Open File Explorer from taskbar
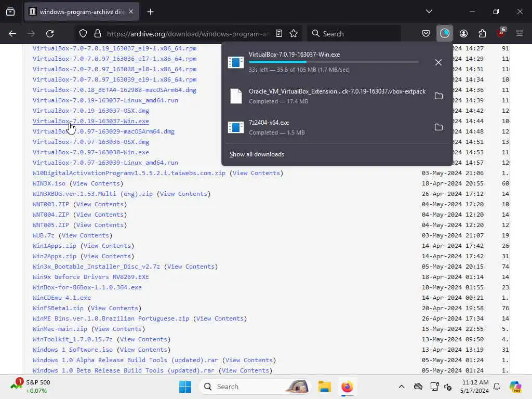Screen dimensions: 532x399 click(324, 387)
